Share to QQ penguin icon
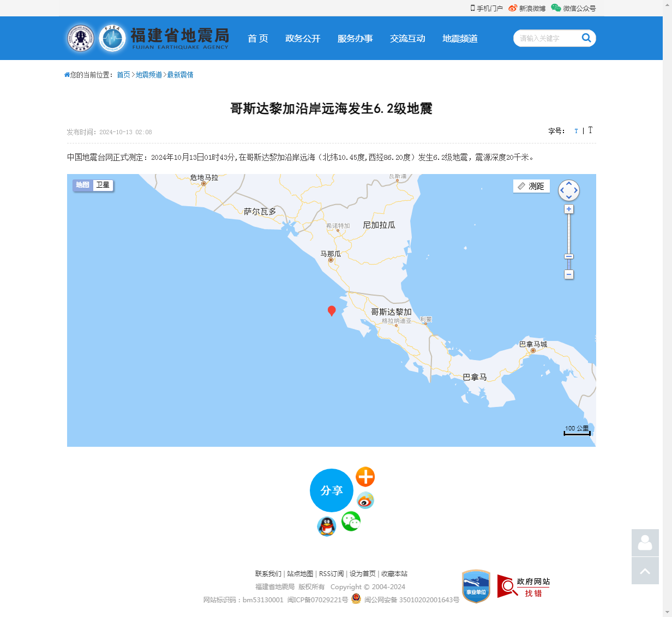672x617 pixels. tap(326, 526)
